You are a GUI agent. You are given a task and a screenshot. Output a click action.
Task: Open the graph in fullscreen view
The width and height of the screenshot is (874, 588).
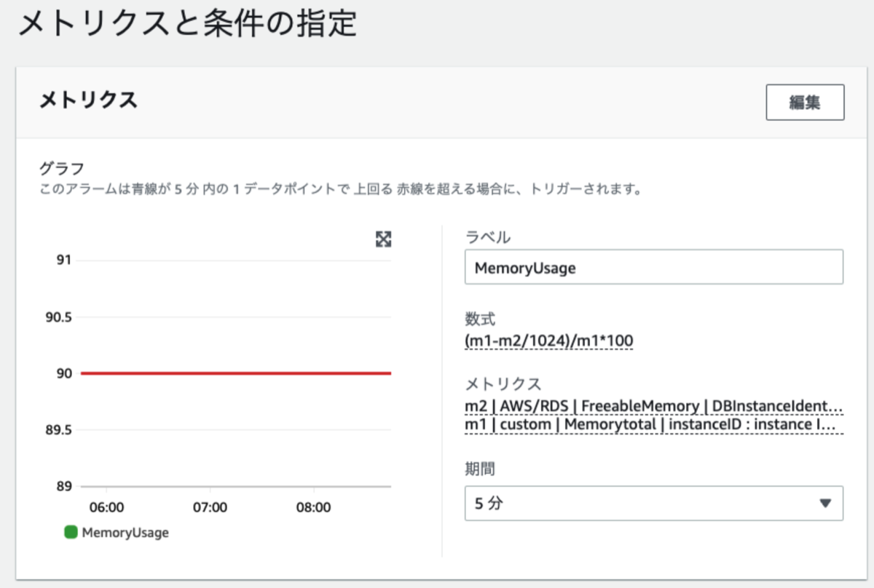(x=384, y=239)
